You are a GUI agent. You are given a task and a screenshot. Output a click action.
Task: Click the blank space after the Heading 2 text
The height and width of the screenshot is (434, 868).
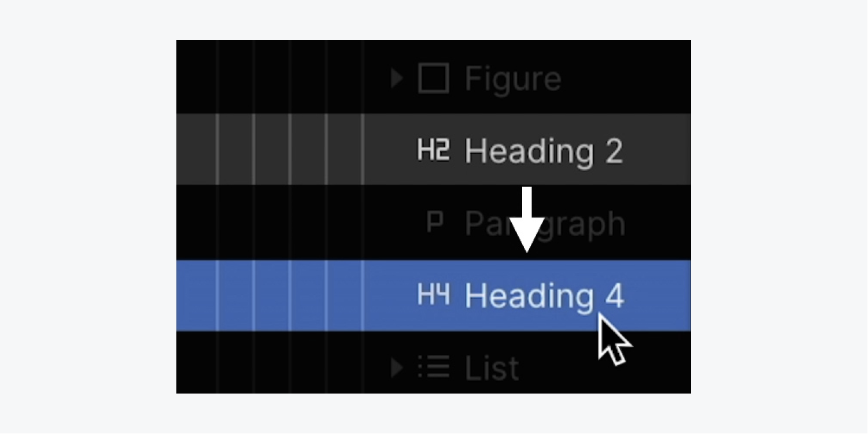click(658, 149)
